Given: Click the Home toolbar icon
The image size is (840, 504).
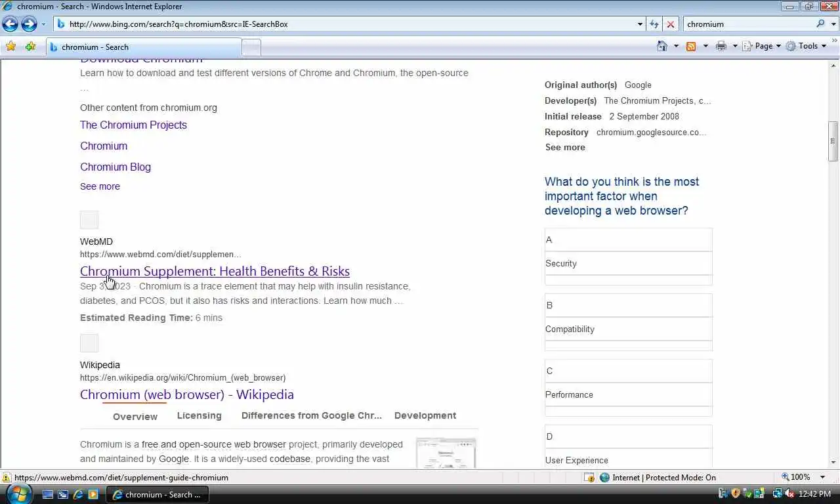Looking at the screenshot, I should coord(662,46).
